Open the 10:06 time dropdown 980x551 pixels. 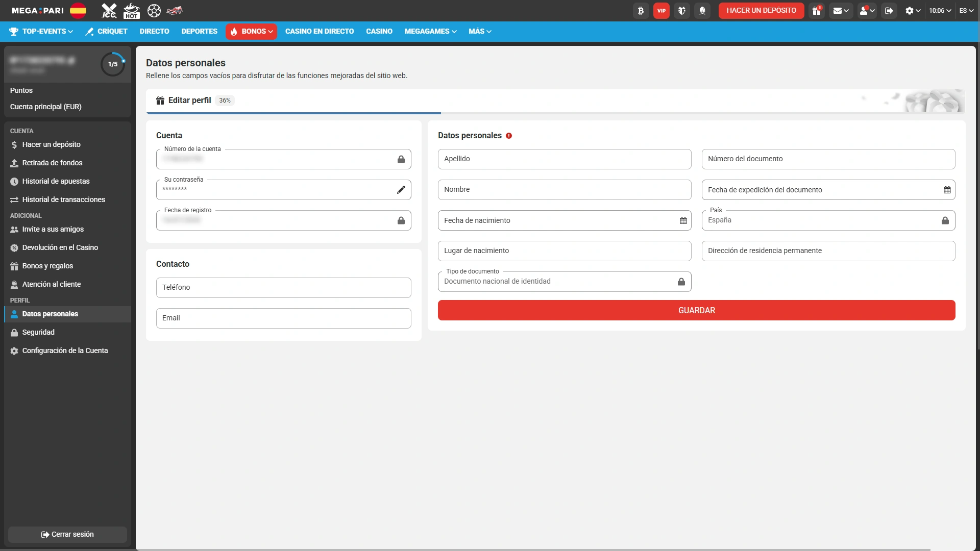pyautogui.click(x=940, y=10)
